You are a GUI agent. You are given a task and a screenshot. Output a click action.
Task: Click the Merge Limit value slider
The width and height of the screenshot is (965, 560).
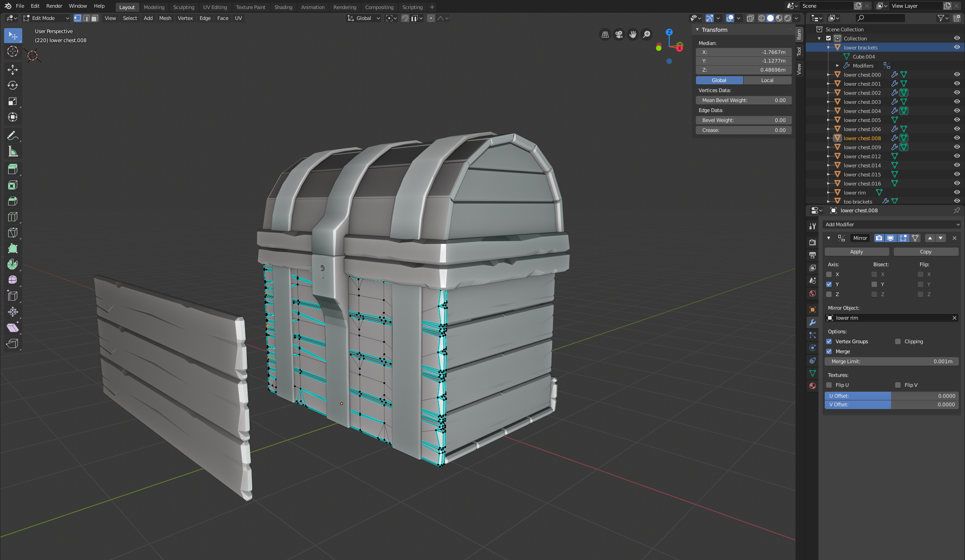pos(891,361)
